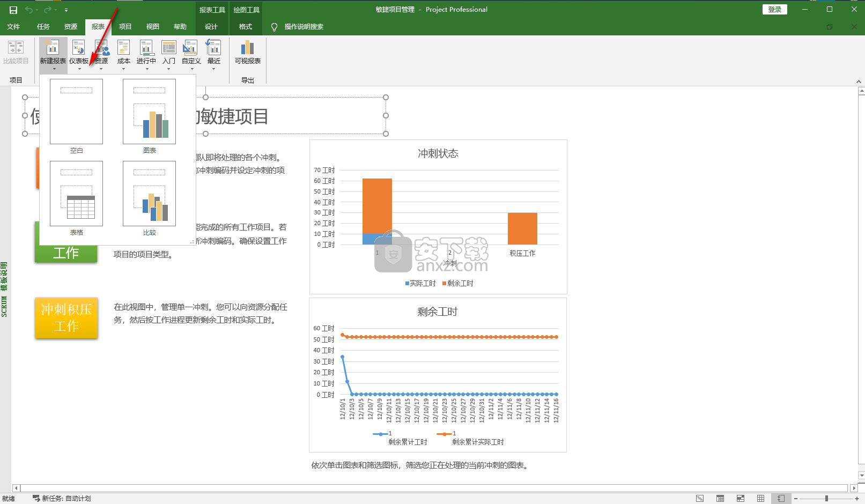The width and height of the screenshot is (865, 504).
Task: Click the zoom in plus button
Action: (857, 499)
